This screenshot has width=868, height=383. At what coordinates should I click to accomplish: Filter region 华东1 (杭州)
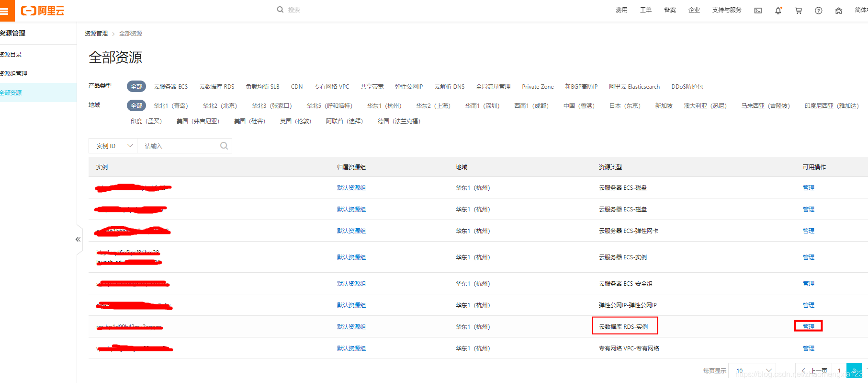(384, 106)
